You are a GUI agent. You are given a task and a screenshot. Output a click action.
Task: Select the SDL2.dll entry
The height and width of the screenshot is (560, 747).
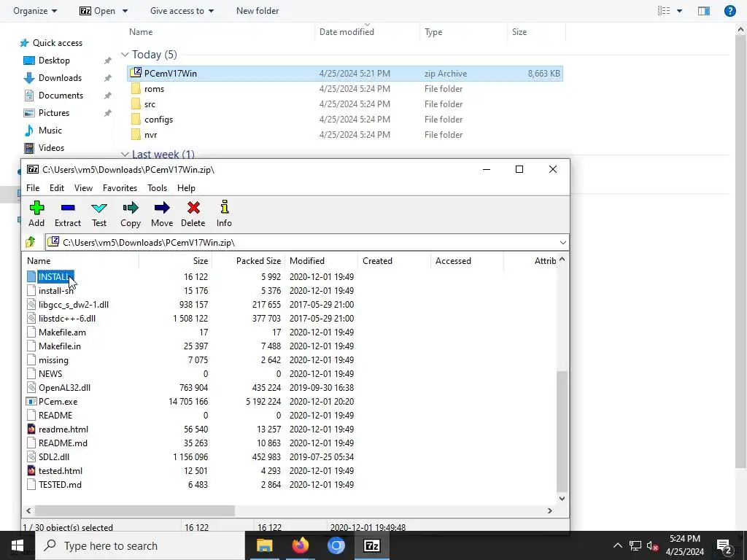[x=53, y=456]
